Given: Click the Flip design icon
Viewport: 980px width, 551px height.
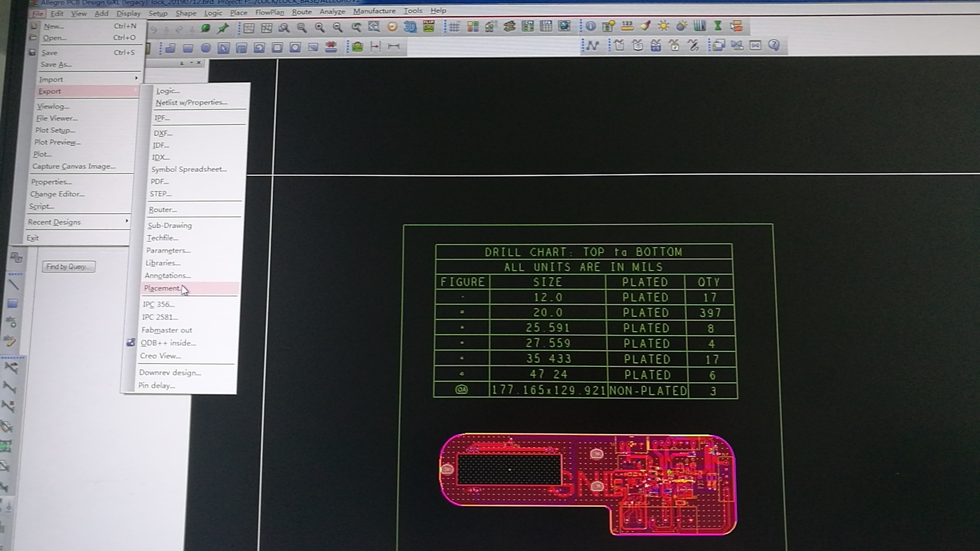Looking at the screenshot, I should pyautogui.click(x=429, y=27).
